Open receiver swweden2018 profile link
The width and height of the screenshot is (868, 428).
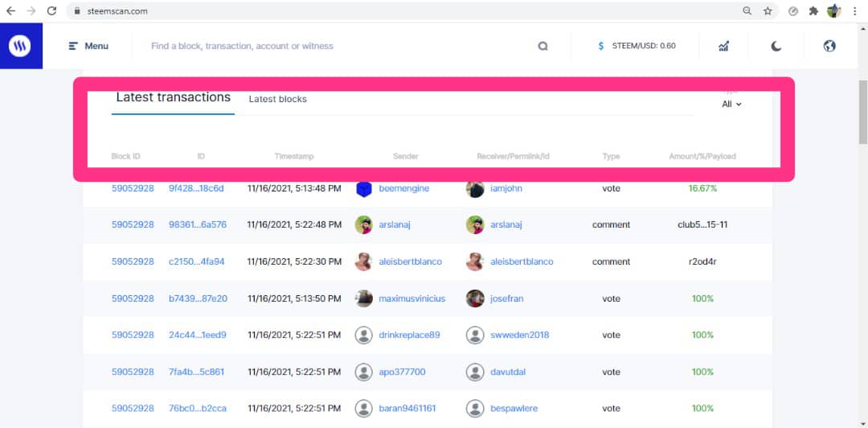click(x=520, y=335)
